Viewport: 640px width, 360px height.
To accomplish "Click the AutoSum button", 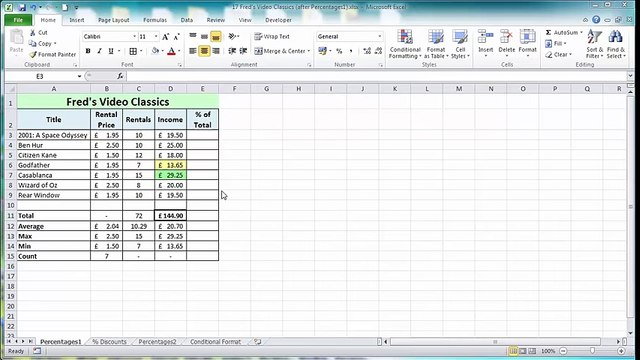I will [x=562, y=32].
